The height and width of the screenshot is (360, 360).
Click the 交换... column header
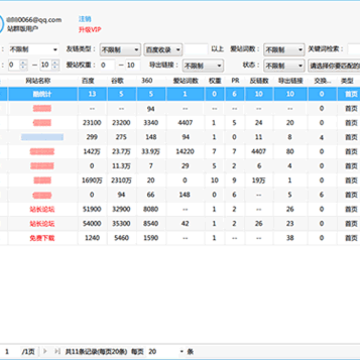click(x=322, y=81)
